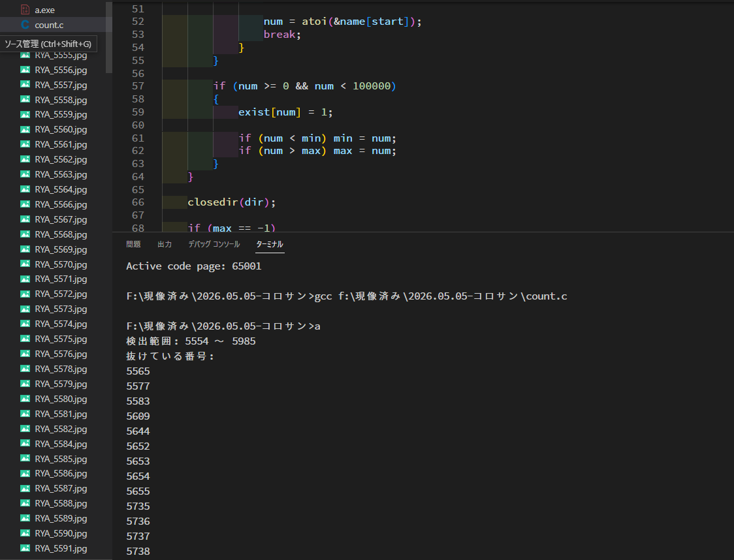Open the a.exe file in explorer
The width and height of the screenshot is (734, 560).
tap(44, 10)
